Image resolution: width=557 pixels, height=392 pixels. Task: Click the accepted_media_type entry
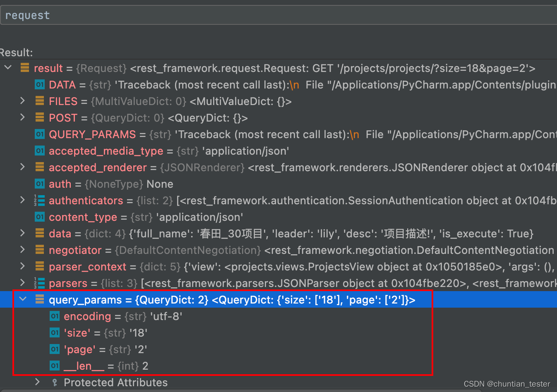(106, 151)
